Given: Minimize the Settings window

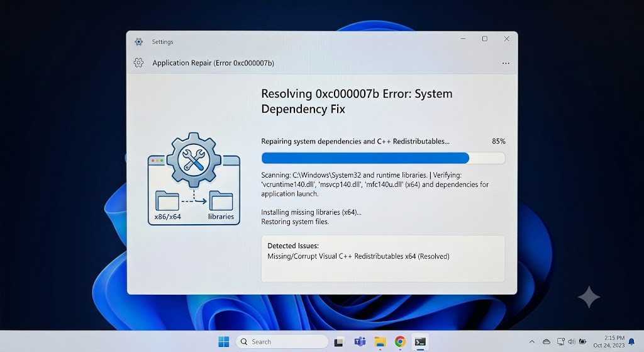Looking at the screenshot, I should [463, 38].
